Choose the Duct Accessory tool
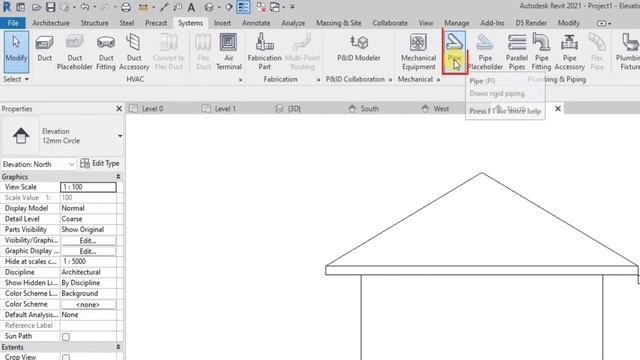 coord(134,52)
